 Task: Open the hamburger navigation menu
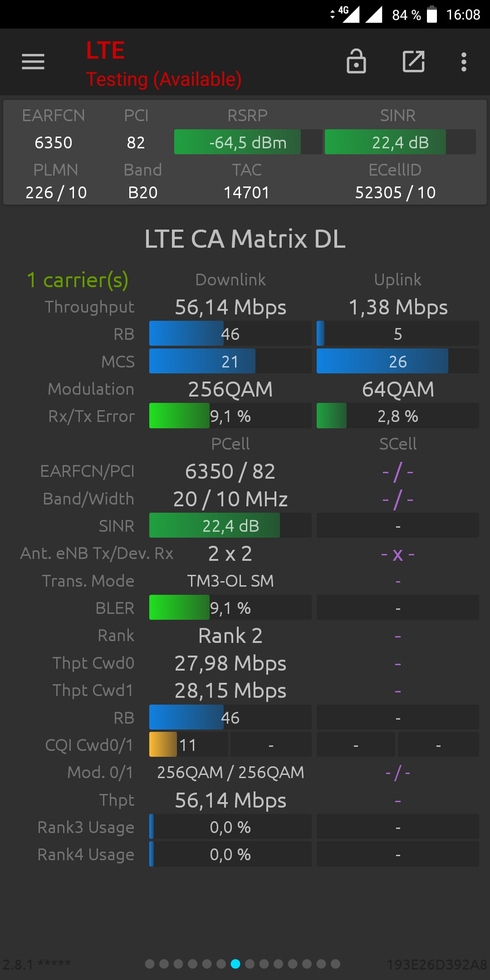[33, 62]
